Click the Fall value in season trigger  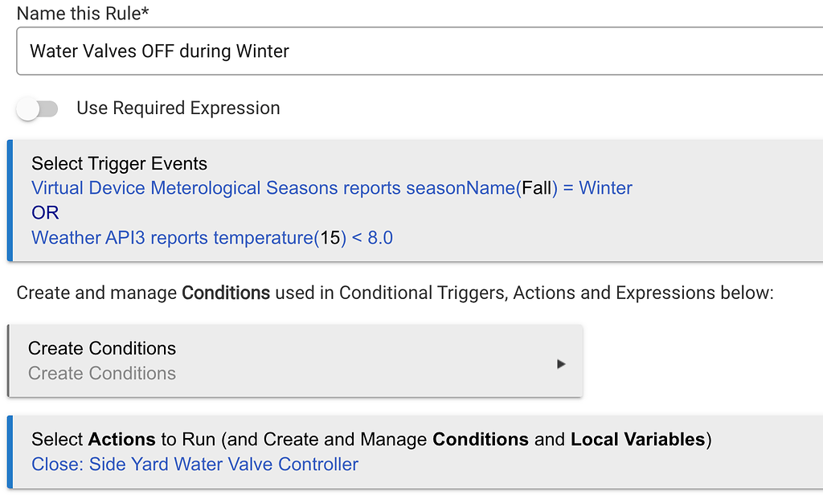pyautogui.click(x=538, y=188)
